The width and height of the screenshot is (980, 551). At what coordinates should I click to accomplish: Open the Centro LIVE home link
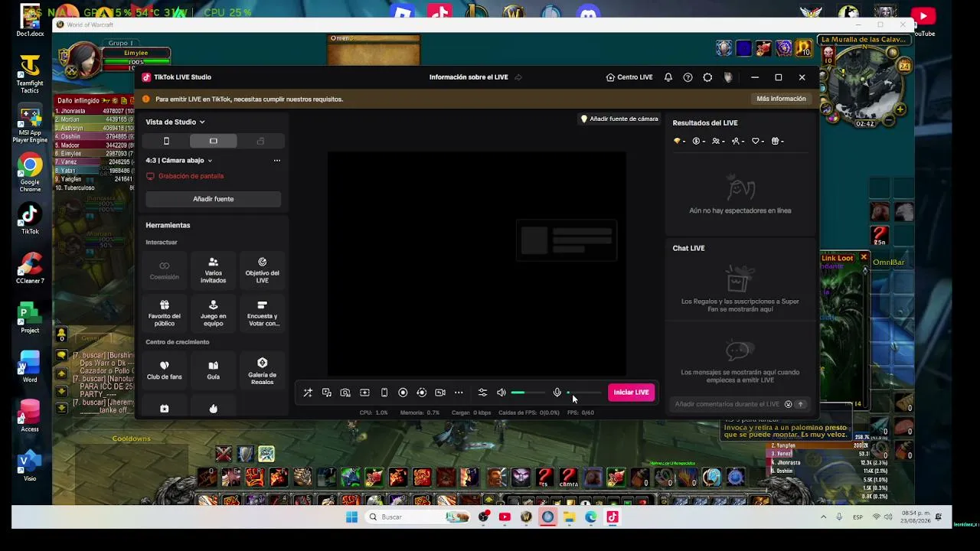click(629, 77)
